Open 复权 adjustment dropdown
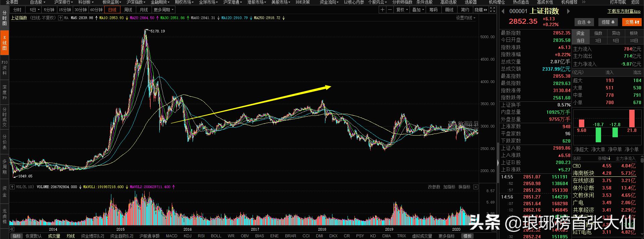This screenshot has height=239, width=644. 402,10
